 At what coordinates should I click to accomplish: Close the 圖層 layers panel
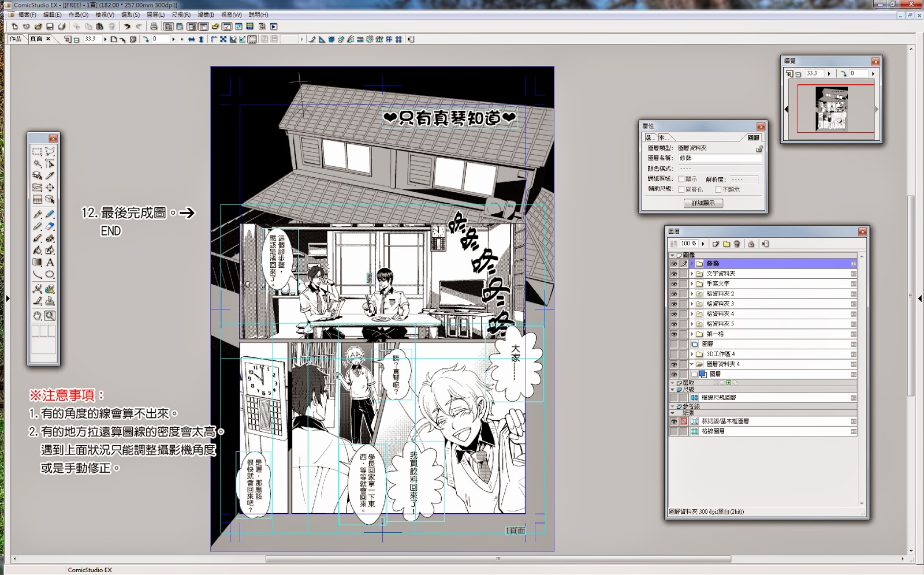click(x=862, y=232)
